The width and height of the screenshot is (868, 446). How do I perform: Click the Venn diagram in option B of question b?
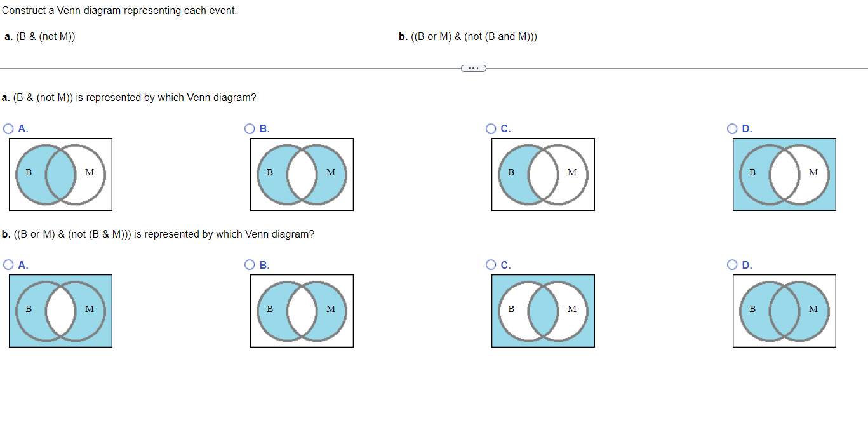click(302, 310)
